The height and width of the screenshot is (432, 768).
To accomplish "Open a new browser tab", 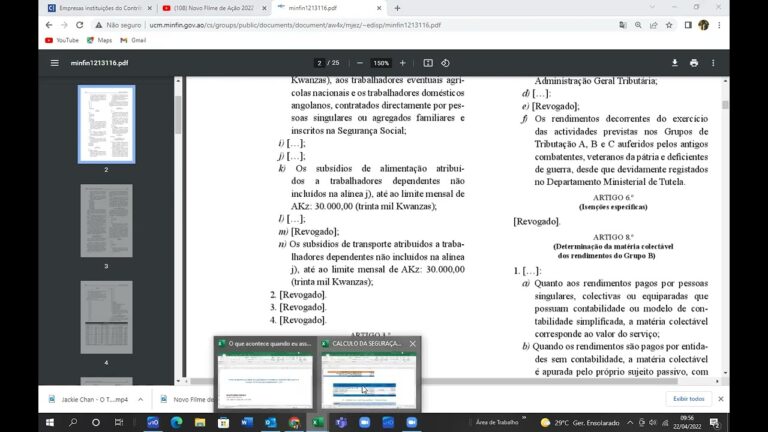I will click(397, 8).
